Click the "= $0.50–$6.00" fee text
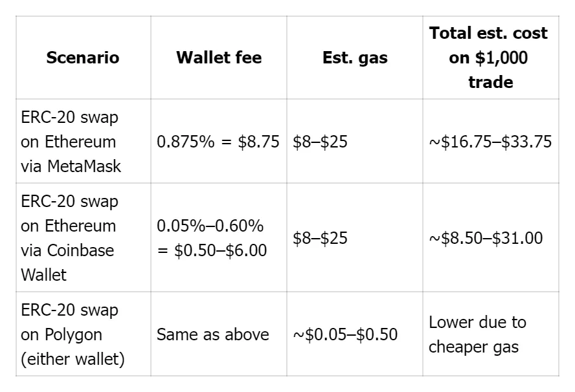Viewport: 575px width, 392px height. [x=212, y=250]
